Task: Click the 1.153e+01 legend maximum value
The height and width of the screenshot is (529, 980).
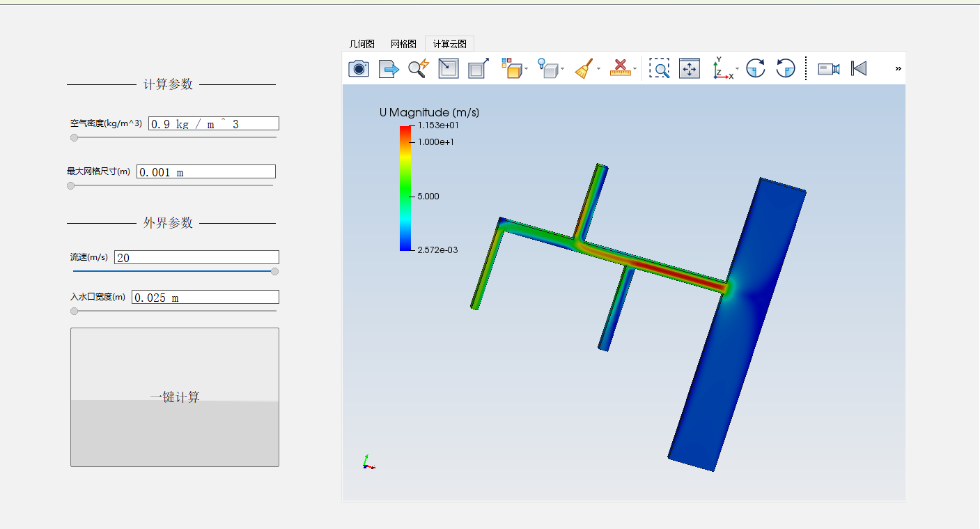Action: (x=438, y=125)
